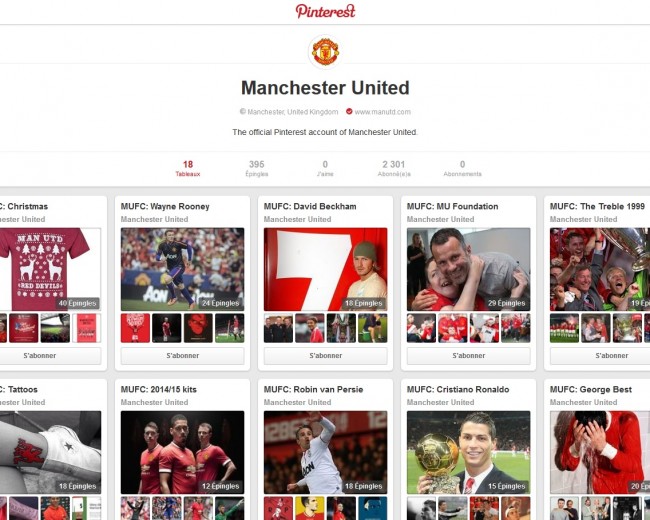The image size is (650, 520).
Task: Click the Christmas sweater board cover image
Action: click(x=50, y=269)
